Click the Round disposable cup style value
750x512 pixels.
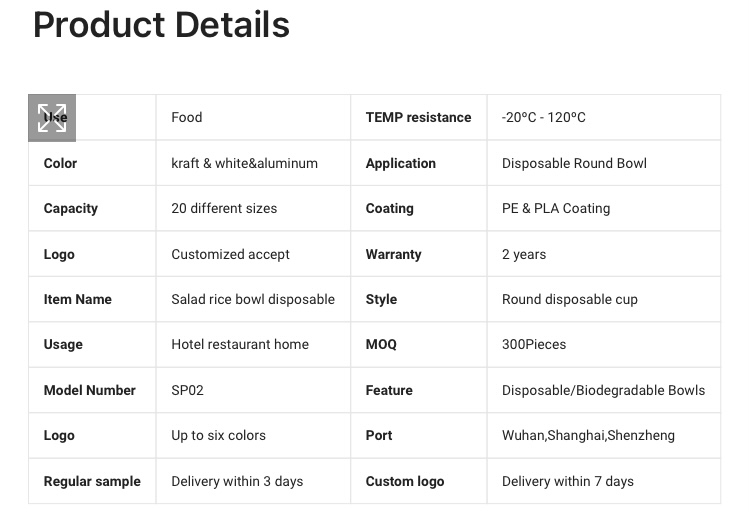pos(570,300)
